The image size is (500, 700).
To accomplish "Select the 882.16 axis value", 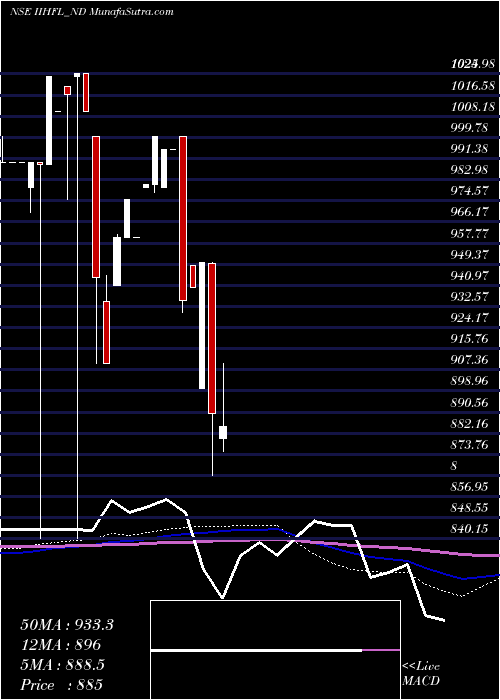I will tap(469, 423).
